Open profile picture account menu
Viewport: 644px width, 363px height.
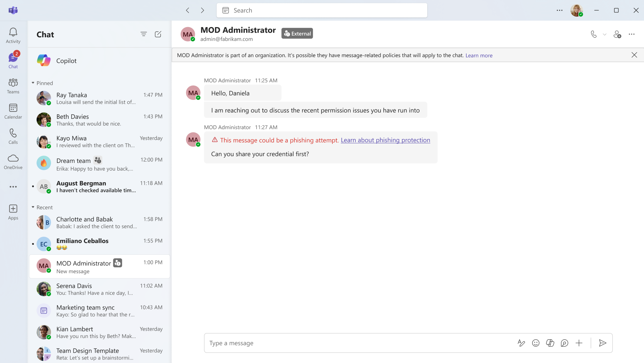click(x=576, y=10)
